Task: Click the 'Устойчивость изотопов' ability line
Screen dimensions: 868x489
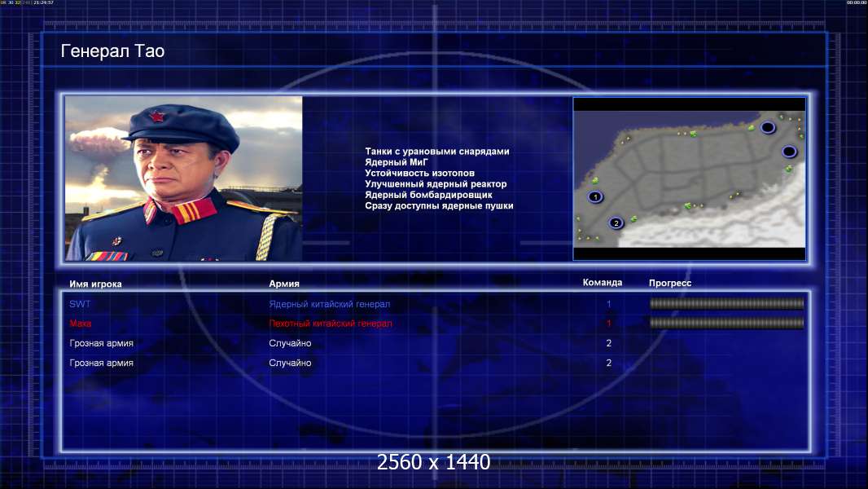Action: [x=419, y=173]
